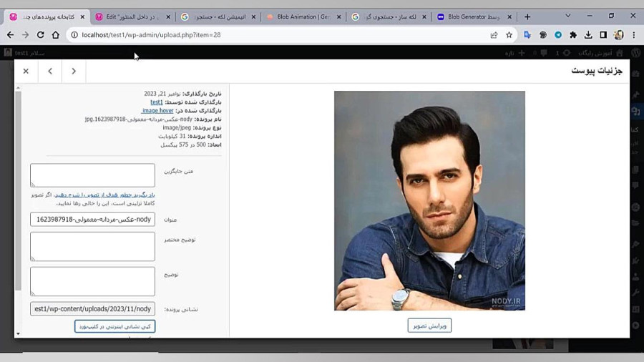Click the title (عنوان) input field
The image size is (644, 362).
coord(92,219)
